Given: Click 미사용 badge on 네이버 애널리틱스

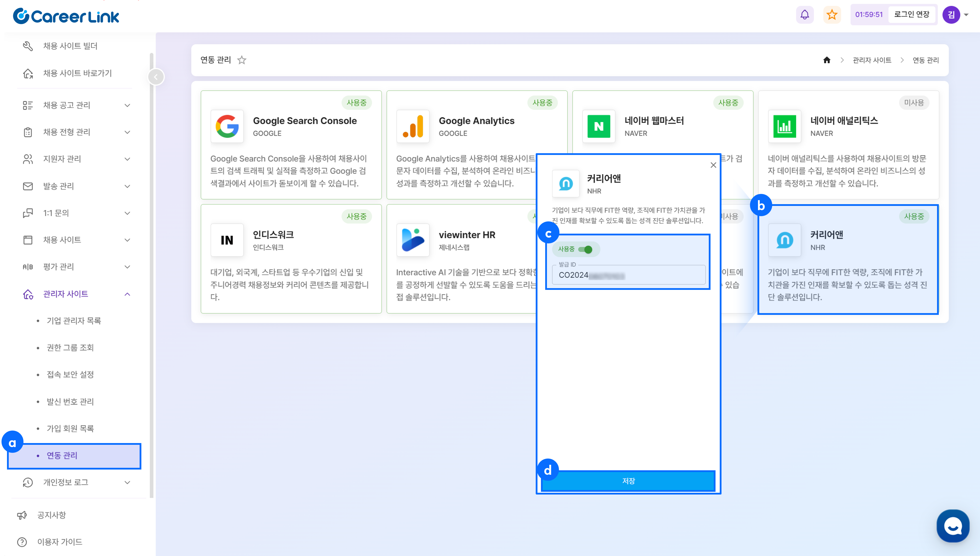Looking at the screenshot, I should coord(914,103).
